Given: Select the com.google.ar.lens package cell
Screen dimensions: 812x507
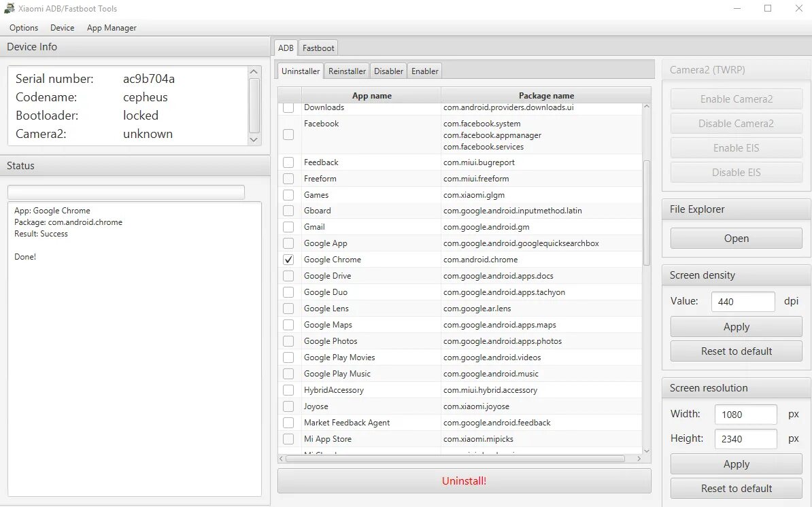Looking at the screenshot, I should click(541, 309).
